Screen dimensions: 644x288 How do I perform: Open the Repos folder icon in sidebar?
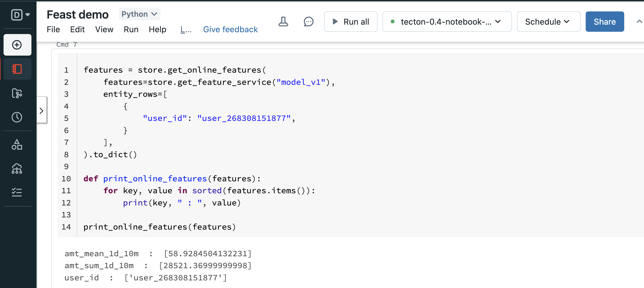point(17,93)
